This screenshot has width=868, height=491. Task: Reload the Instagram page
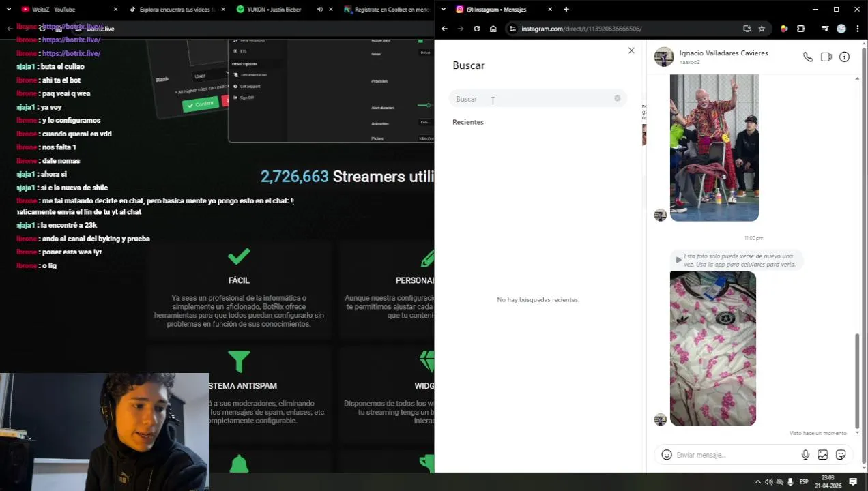[x=476, y=29]
